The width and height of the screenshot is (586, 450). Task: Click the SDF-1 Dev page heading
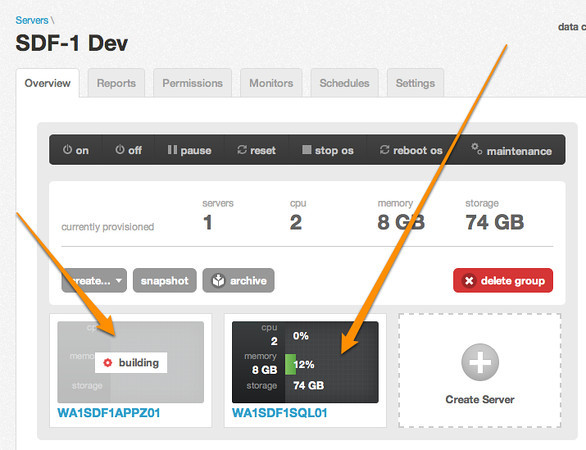72,43
